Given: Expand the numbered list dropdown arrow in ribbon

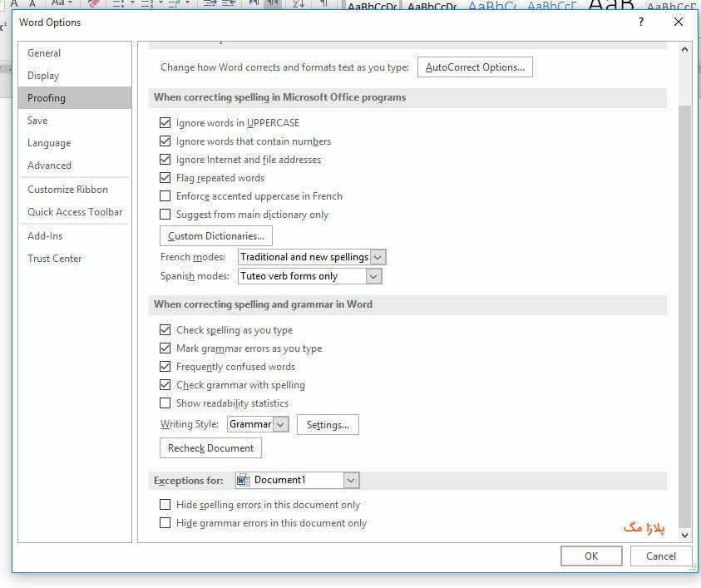Looking at the screenshot, I should (x=160, y=3).
